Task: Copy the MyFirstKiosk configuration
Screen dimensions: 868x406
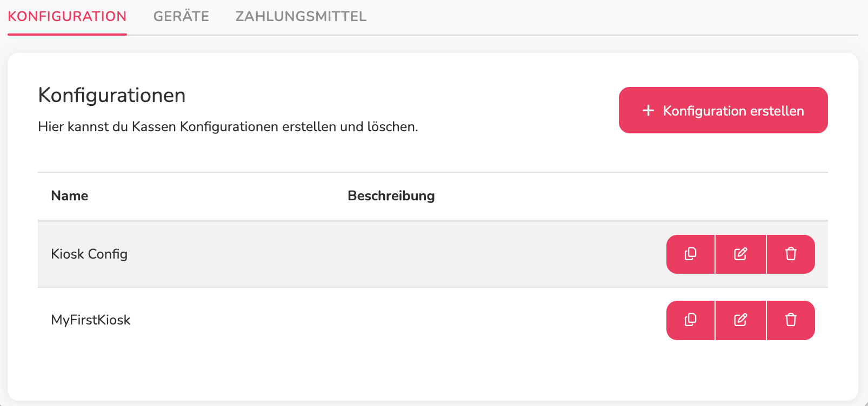Action: 690,320
